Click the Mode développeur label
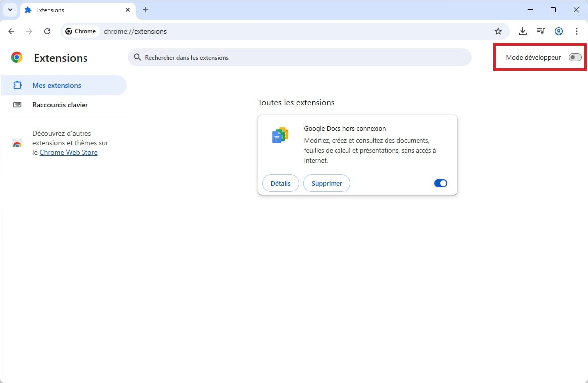The width and height of the screenshot is (588, 383). (x=533, y=57)
